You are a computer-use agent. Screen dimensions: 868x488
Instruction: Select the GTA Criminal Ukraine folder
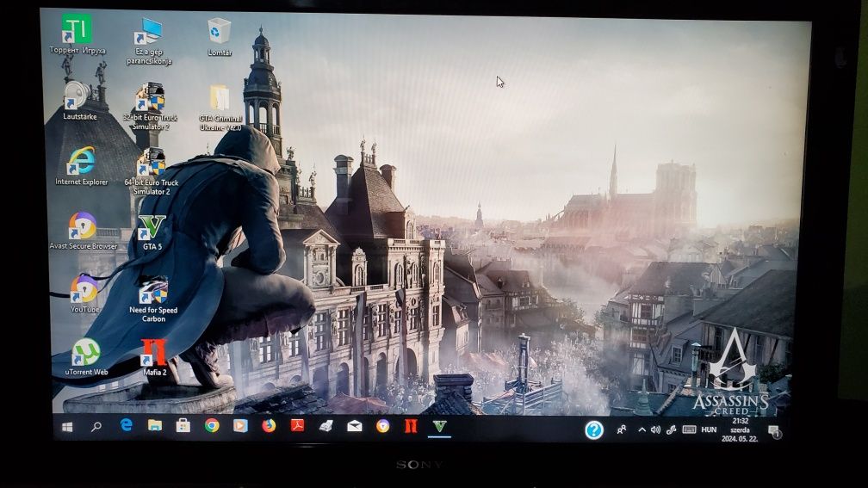(220, 108)
